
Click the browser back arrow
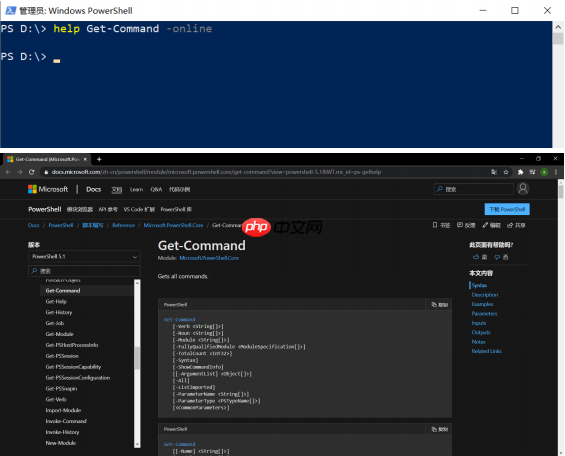pos(8,172)
